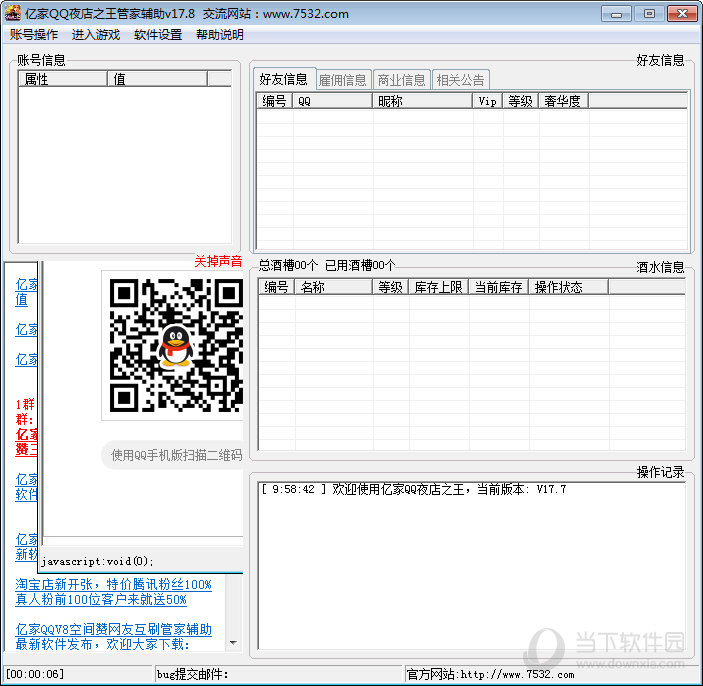Click the bug提交邮件 status bar field
Image resolution: width=703 pixels, height=686 pixels.
pos(278,674)
